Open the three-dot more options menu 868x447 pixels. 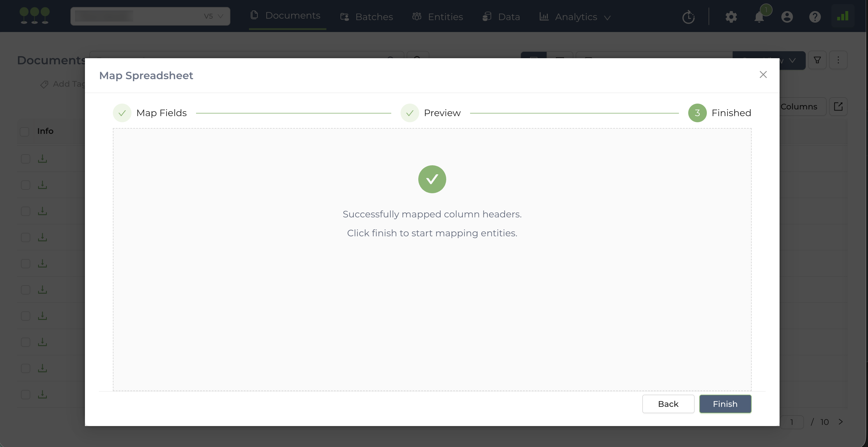tap(838, 60)
